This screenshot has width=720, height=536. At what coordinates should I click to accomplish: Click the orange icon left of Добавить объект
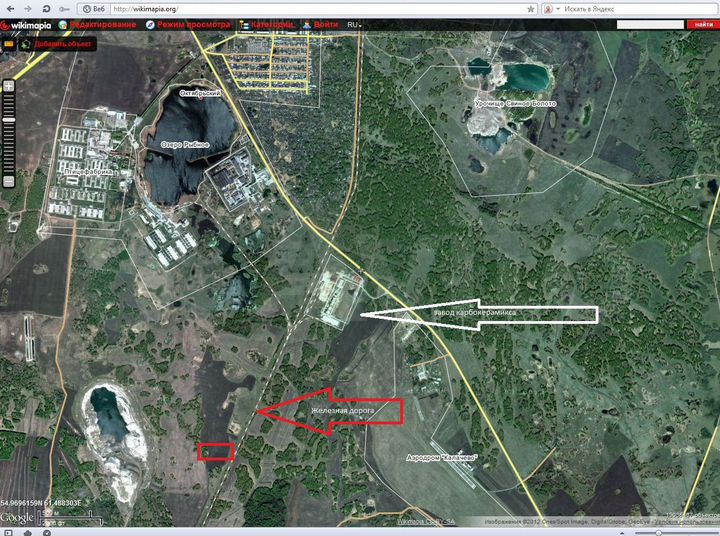10,44
